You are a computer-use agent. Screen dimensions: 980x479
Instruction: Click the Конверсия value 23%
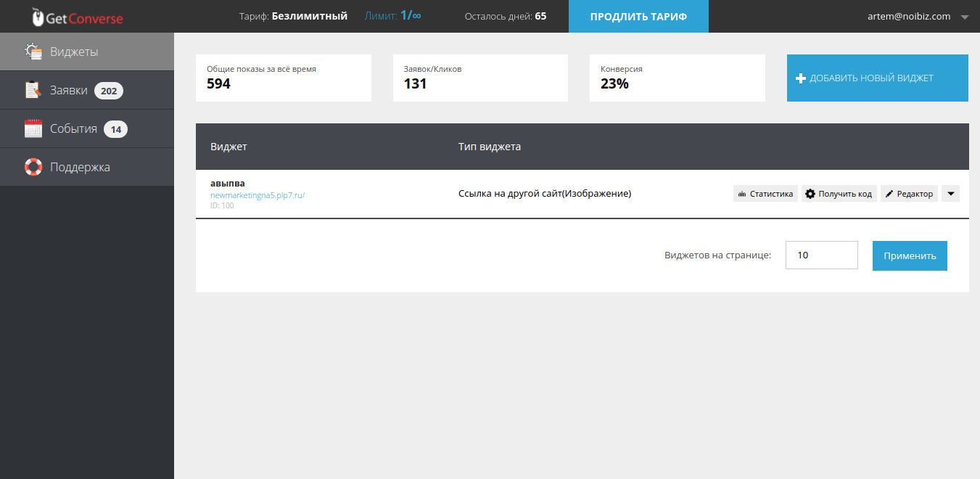(x=614, y=83)
